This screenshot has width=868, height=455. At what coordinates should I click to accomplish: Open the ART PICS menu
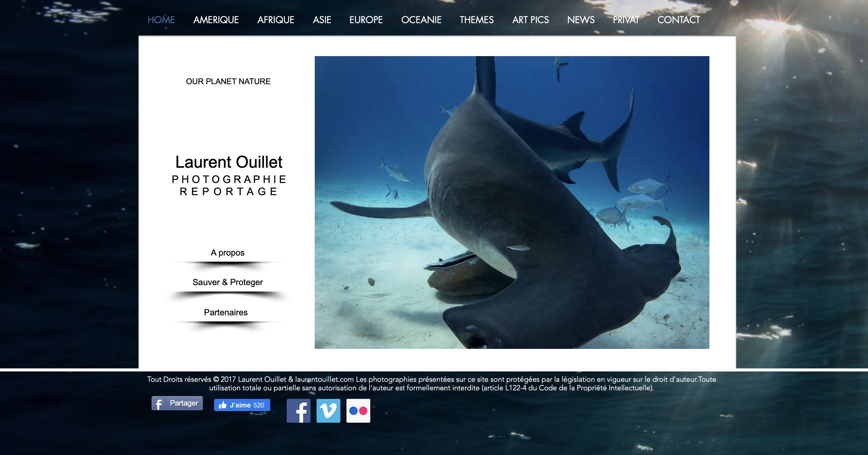click(530, 20)
